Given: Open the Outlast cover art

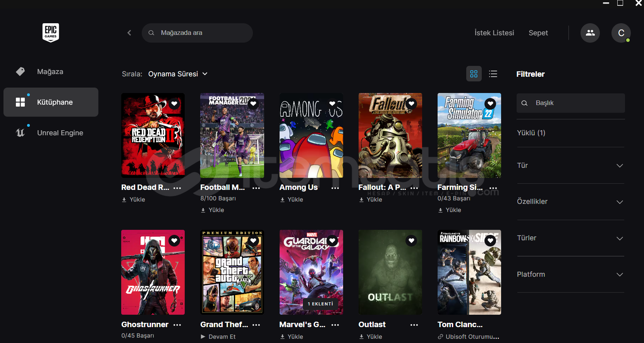Looking at the screenshot, I should click(390, 272).
